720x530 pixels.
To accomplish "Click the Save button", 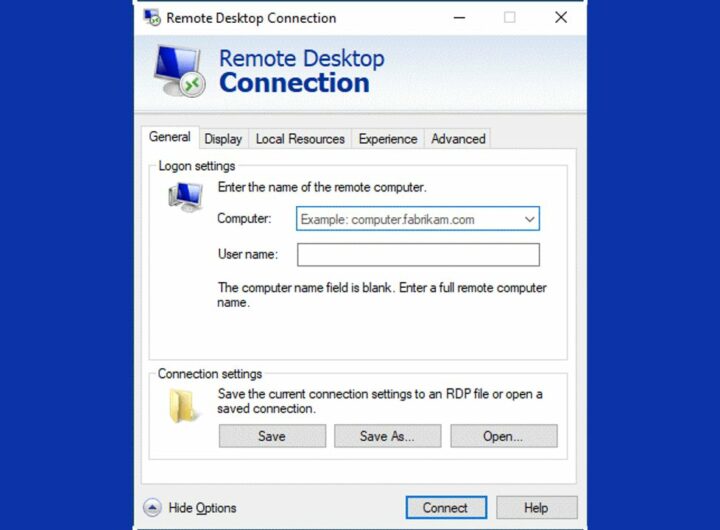I will click(x=272, y=436).
